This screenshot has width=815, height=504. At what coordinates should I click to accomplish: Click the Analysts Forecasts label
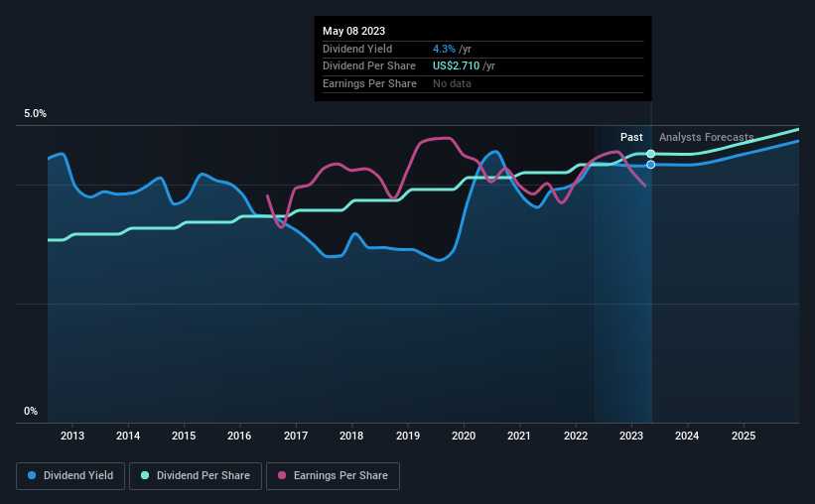pyautogui.click(x=707, y=137)
